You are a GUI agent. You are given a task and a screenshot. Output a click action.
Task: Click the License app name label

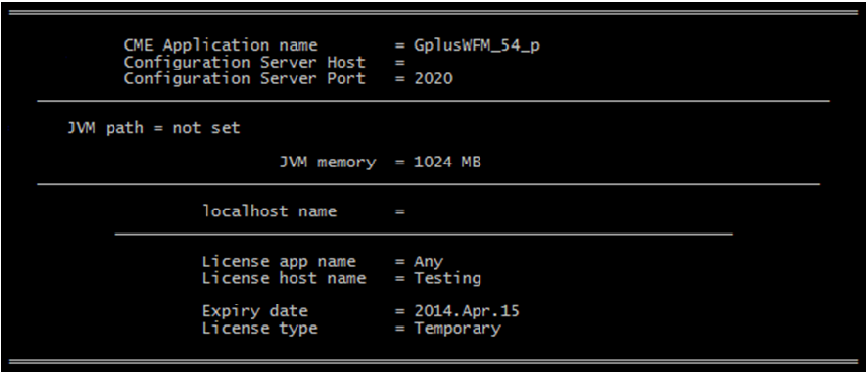pos(279,261)
